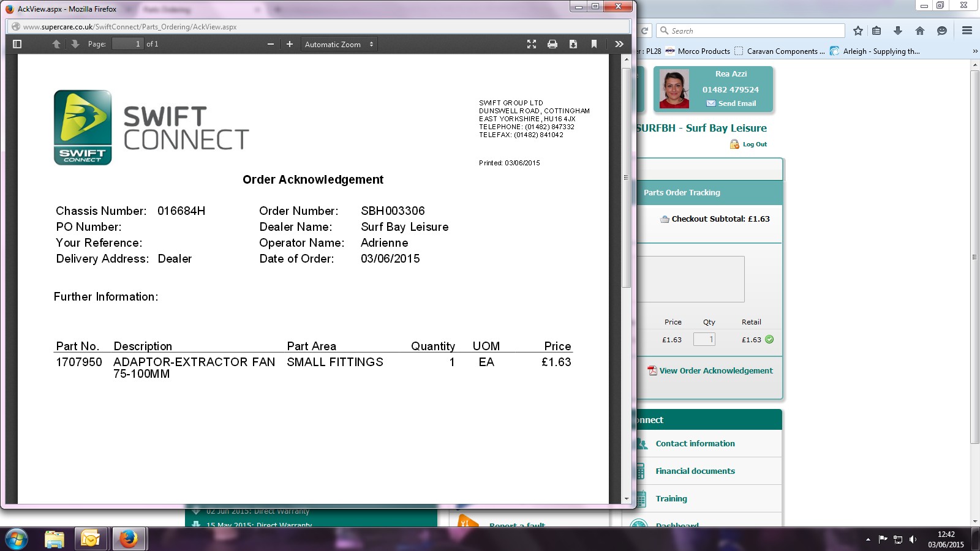Click part number 1707950 in PDF

point(79,362)
